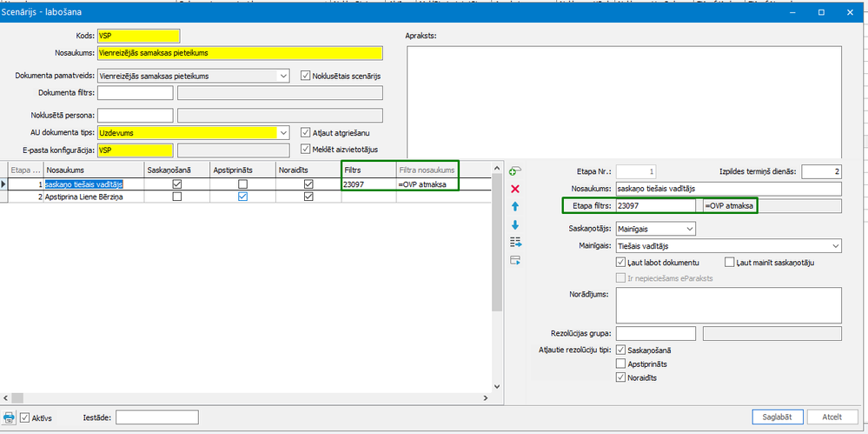868x434 pixels.
Task: Toggle Ļaut mainīt saskaņotāju checkbox
Action: [x=729, y=262]
